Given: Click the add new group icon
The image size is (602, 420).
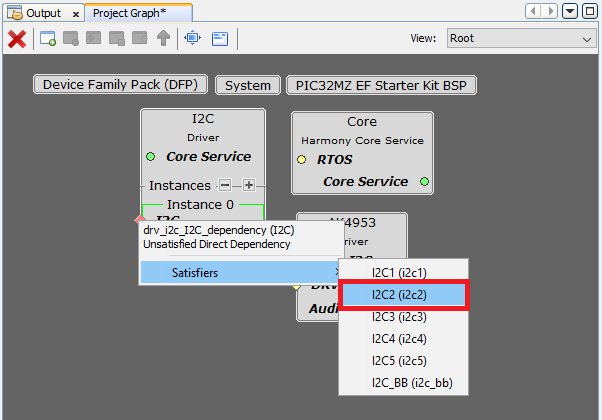Looking at the screenshot, I should (x=47, y=39).
